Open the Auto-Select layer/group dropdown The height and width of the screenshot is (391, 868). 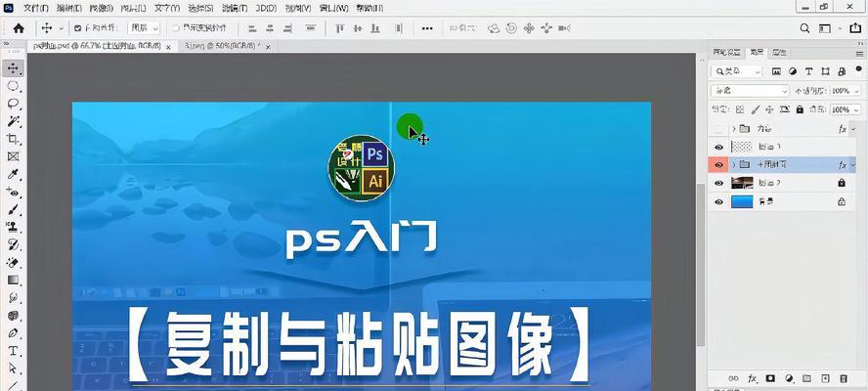[x=144, y=28]
